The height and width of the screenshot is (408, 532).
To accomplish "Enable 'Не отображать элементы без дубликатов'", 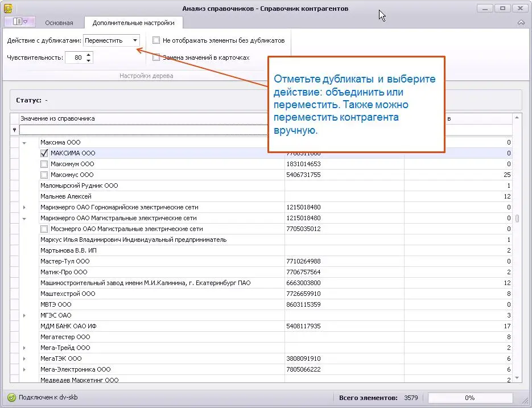I will 156,40.
